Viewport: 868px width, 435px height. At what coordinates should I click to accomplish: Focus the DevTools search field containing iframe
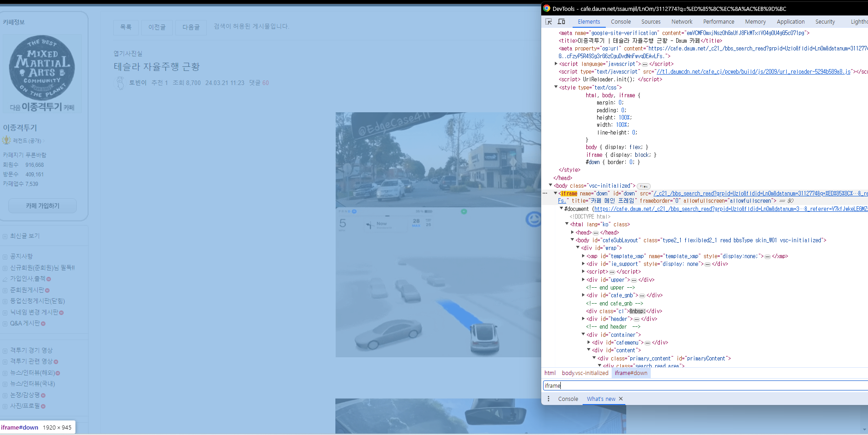(x=705, y=385)
